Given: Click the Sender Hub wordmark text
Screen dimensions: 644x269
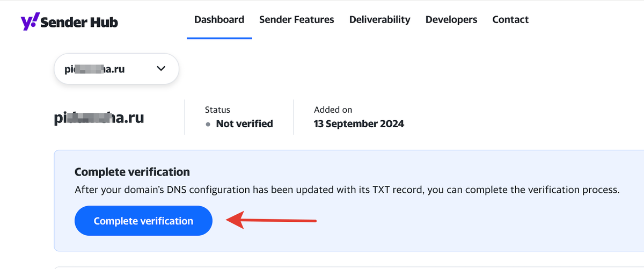Looking at the screenshot, I should [79, 23].
